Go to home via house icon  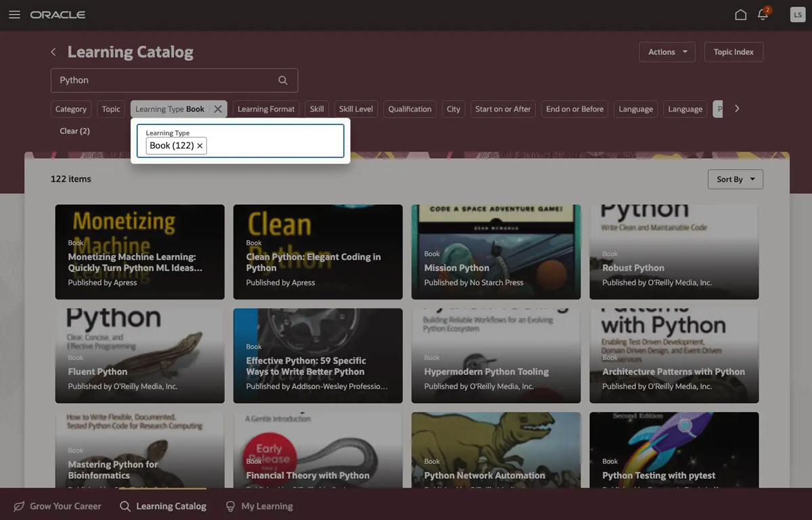[x=741, y=15]
